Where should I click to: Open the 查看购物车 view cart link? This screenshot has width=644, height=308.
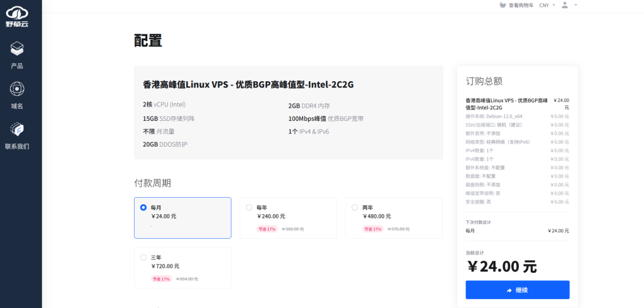521,5
